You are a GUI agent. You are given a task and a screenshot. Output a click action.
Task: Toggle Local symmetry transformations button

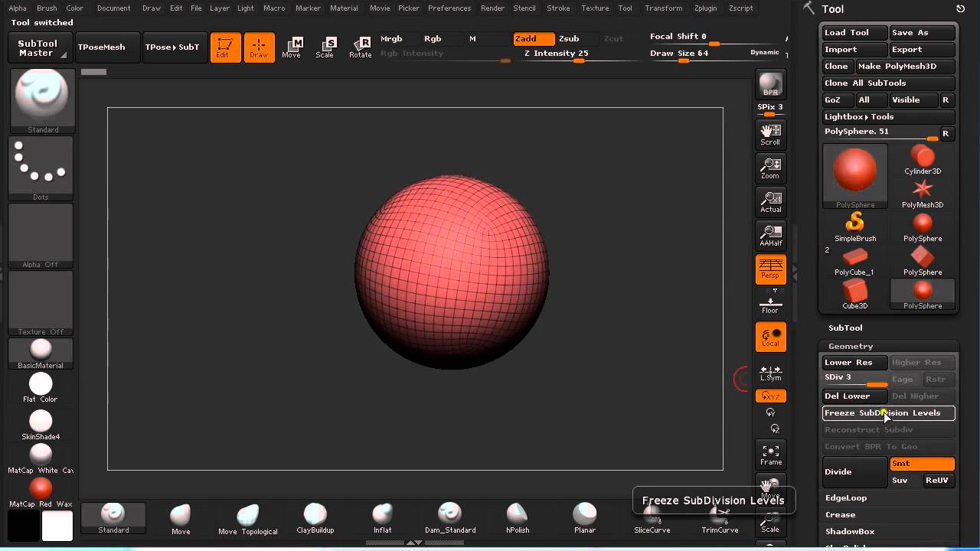pos(770,337)
